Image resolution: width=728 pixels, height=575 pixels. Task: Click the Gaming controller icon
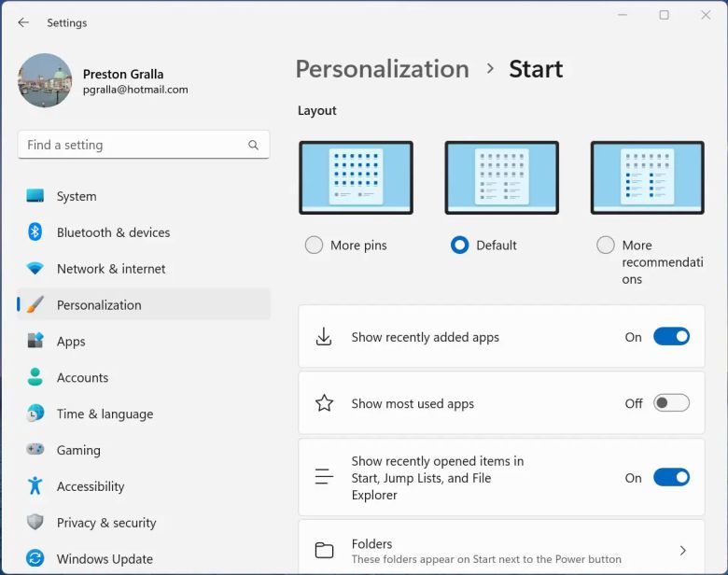click(35, 450)
